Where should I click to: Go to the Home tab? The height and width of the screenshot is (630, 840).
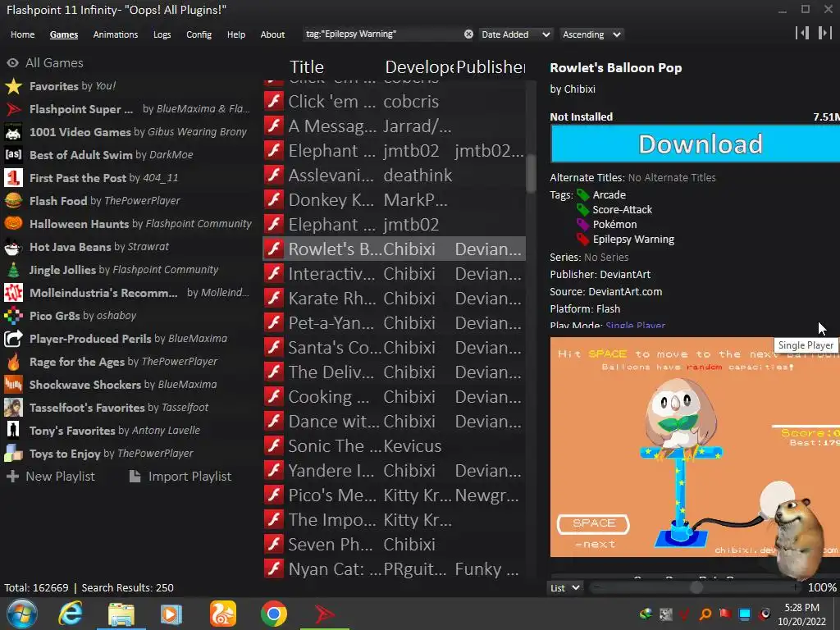click(x=22, y=34)
